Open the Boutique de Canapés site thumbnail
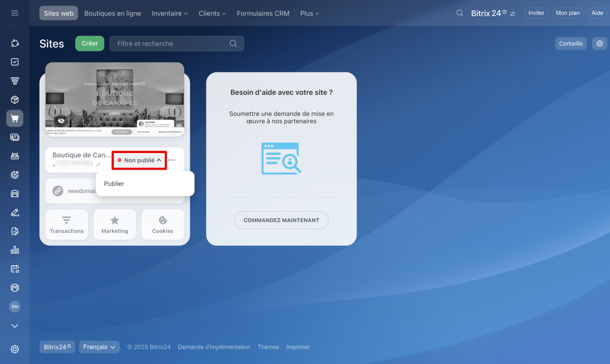Image resolution: width=610 pixels, height=364 pixels. (x=115, y=100)
